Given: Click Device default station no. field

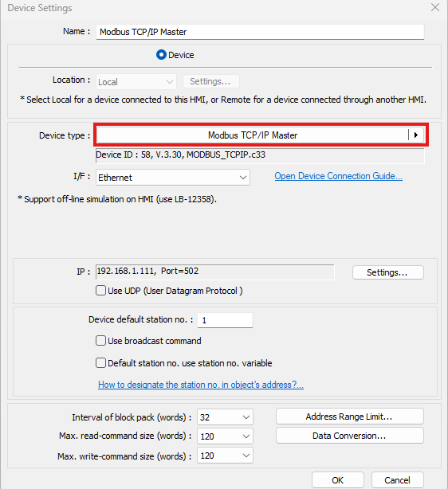Looking at the screenshot, I should 225,320.
